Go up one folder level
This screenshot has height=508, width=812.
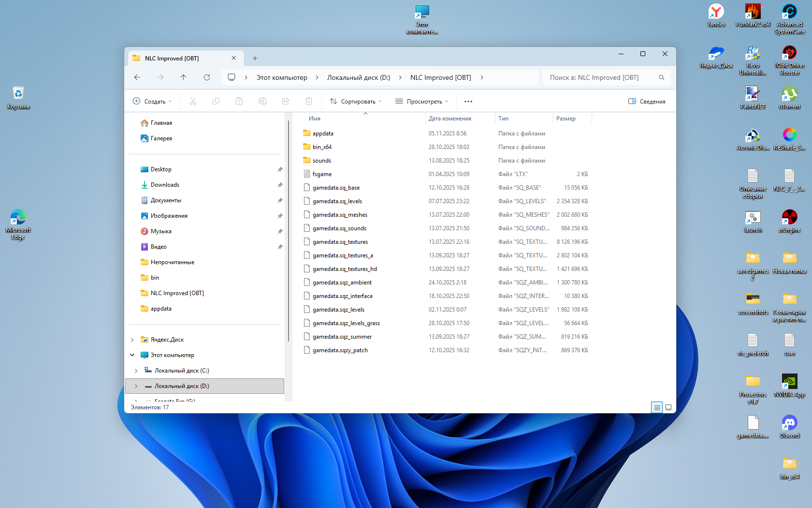pyautogui.click(x=184, y=77)
